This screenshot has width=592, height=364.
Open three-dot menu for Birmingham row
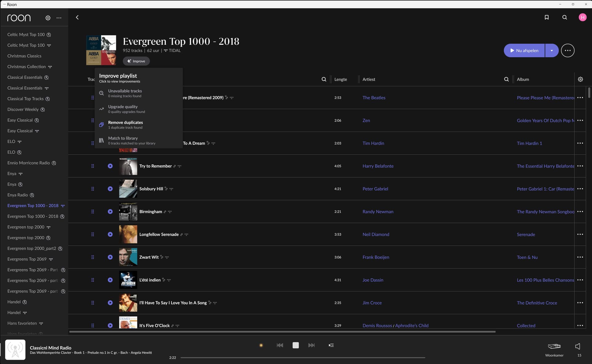[580, 211]
